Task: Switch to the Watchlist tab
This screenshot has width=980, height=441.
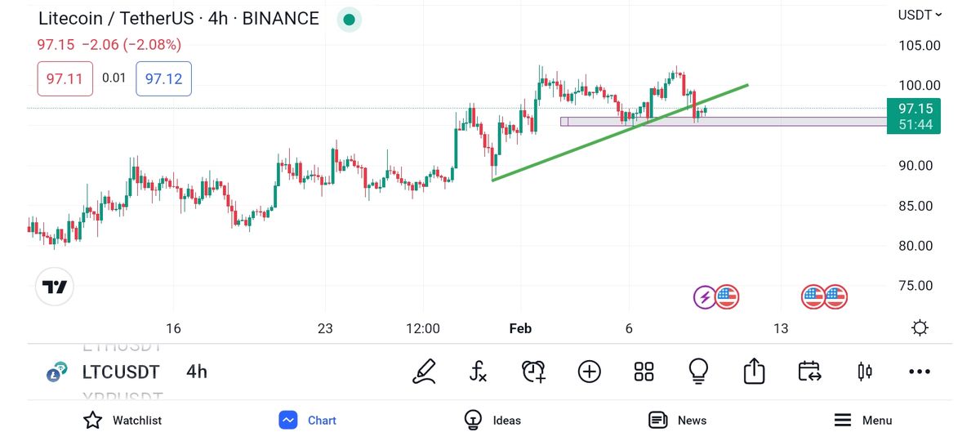Action: [122, 421]
